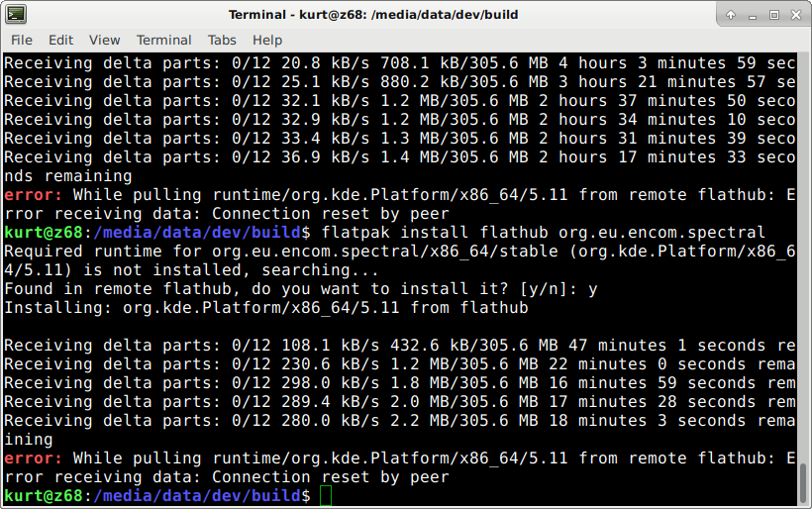812x509 pixels.
Task: Click the line showing 230.6 kB/s
Action: click(x=400, y=364)
